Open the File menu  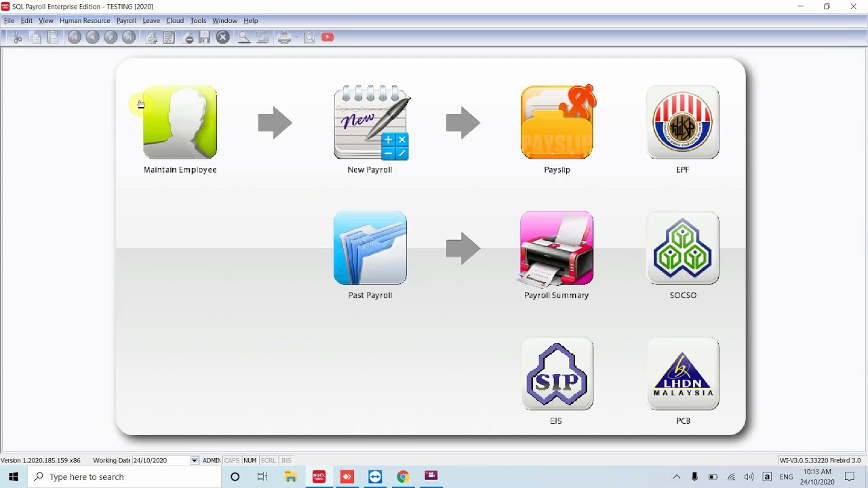9,21
